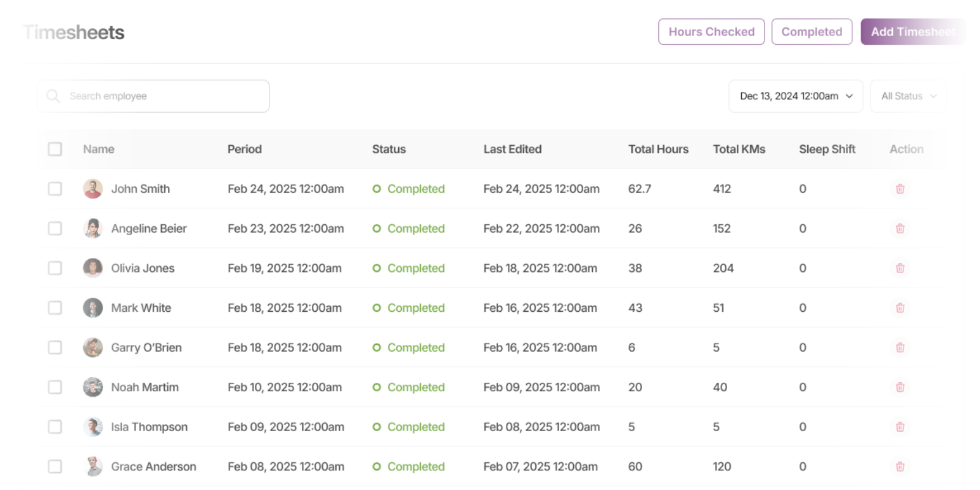Click total KMs value 204
Image resolution: width=980 pixels, height=490 pixels.
click(x=723, y=268)
